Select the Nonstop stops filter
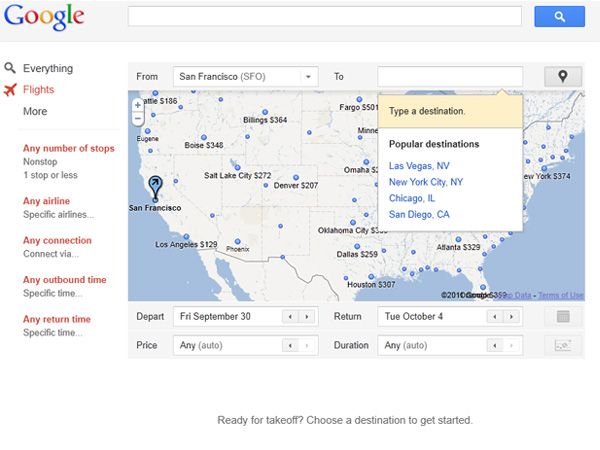 point(39,162)
